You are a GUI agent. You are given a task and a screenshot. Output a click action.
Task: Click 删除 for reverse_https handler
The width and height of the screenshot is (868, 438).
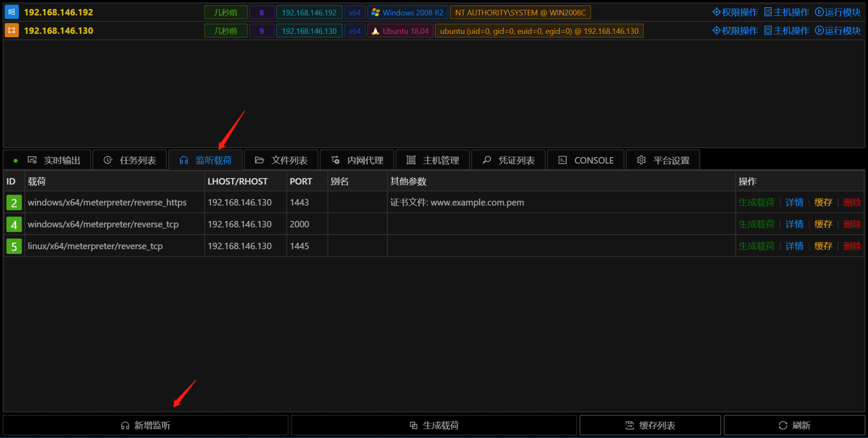point(852,203)
